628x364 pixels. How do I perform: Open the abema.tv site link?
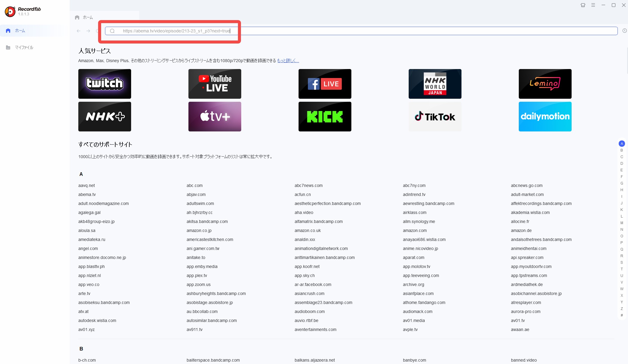pos(87,194)
